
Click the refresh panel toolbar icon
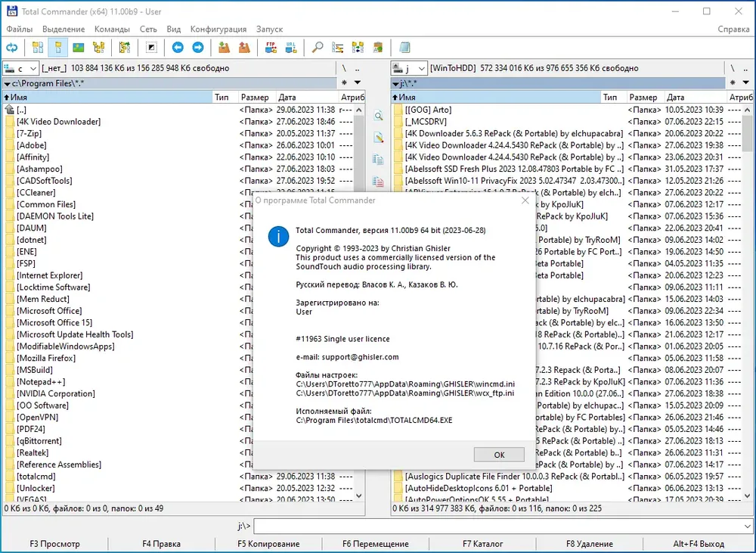(11, 48)
